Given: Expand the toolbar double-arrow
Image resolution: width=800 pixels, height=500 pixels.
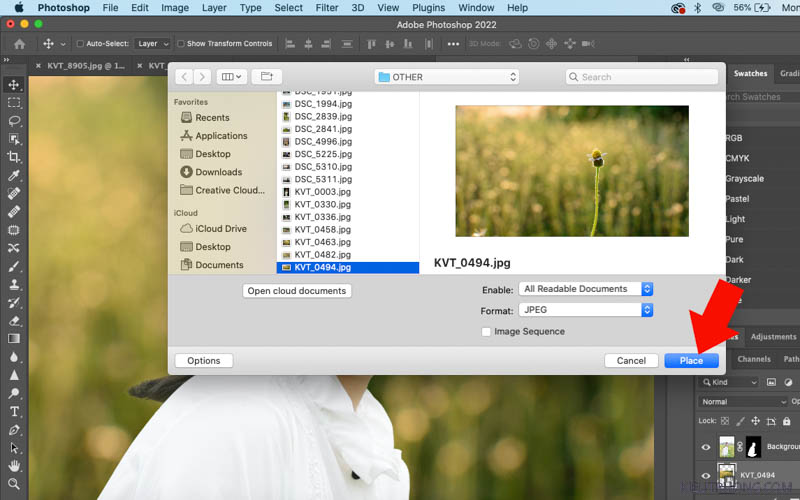Looking at the screenshot, I should (6, 60).
